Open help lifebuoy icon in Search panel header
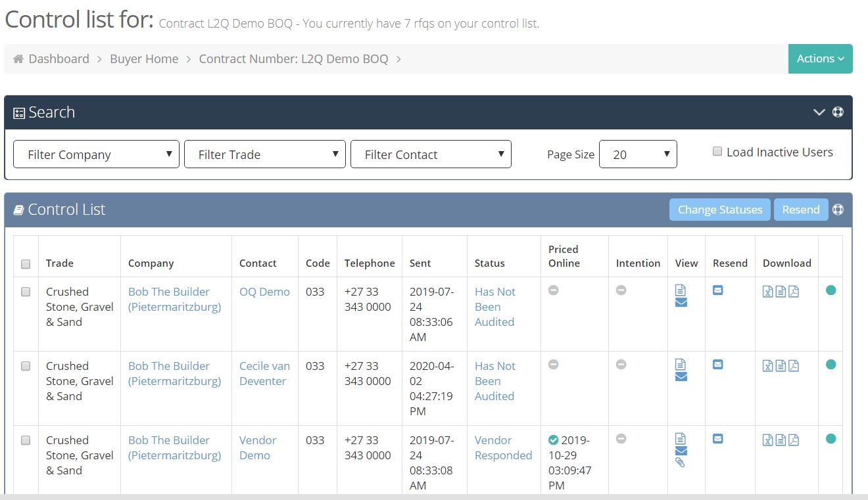Viewport: 868px width, 500px height. [838, 112]
